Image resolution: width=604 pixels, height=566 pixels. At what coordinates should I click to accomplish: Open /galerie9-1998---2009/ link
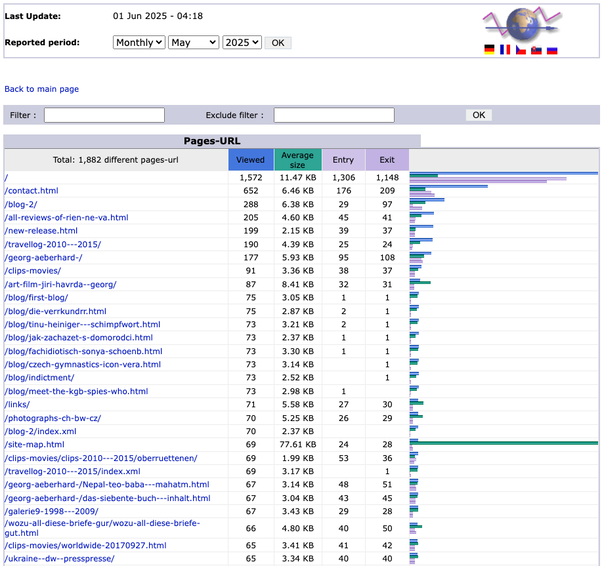click(51, 511)
